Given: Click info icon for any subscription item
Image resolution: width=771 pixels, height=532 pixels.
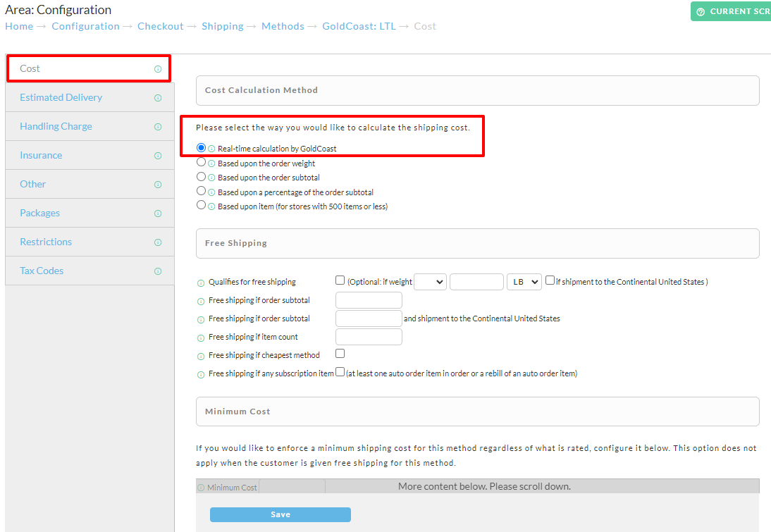Looking at the screenshot, I should [201, 375].
